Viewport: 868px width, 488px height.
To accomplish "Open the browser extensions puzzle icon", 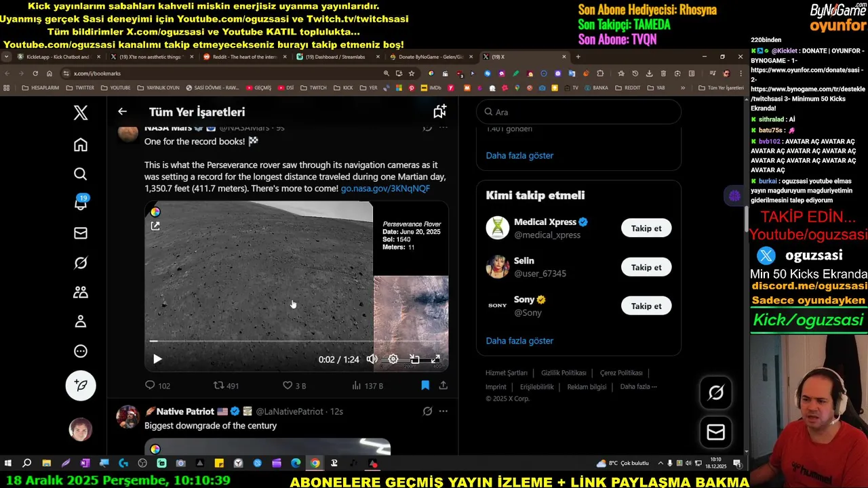I will tap(600, 73).
